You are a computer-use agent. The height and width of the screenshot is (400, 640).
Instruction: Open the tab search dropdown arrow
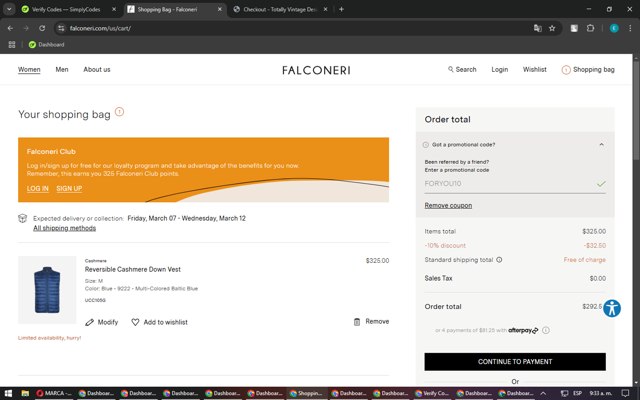[x=9, y=9]
